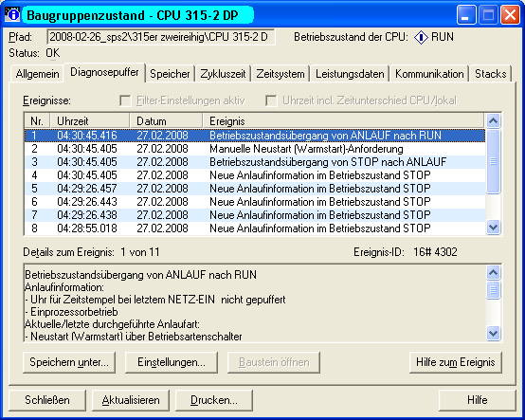The width and height of the screenshot is (525, 420).
Task: Select the Stacks tab
Action: pos(491,74)
